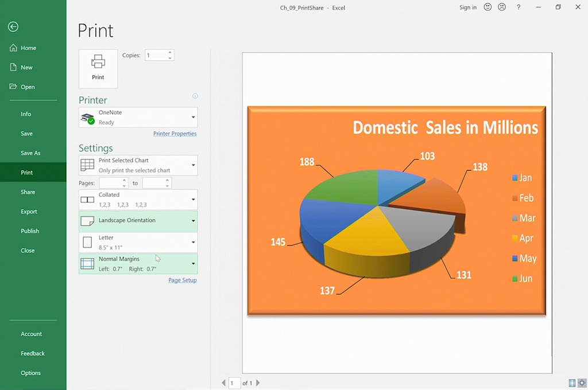Click the printer info icon

click(195, 96)
